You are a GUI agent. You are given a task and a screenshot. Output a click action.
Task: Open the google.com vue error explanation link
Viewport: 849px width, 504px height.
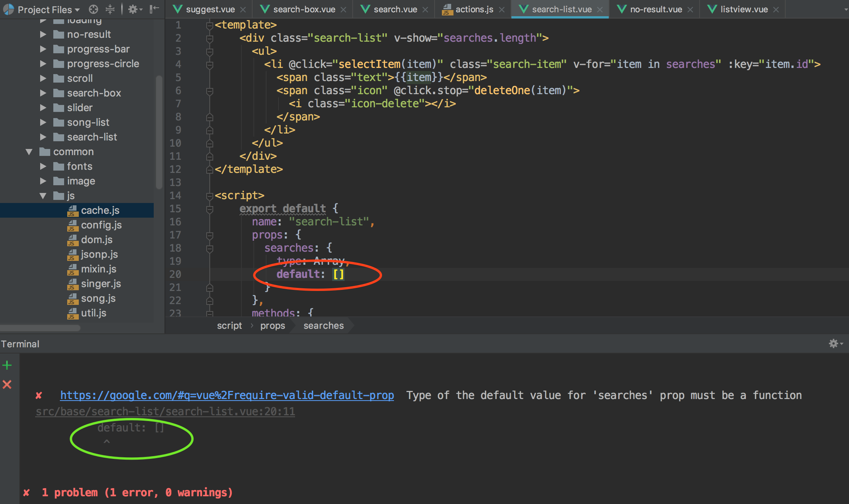pyautogui.click(x=227, y=395)
